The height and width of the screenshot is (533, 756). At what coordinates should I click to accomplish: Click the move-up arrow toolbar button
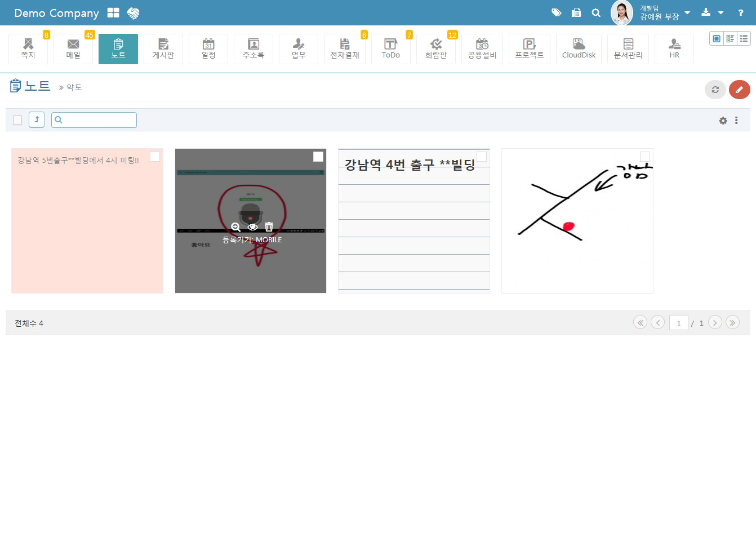click(37, 119)
